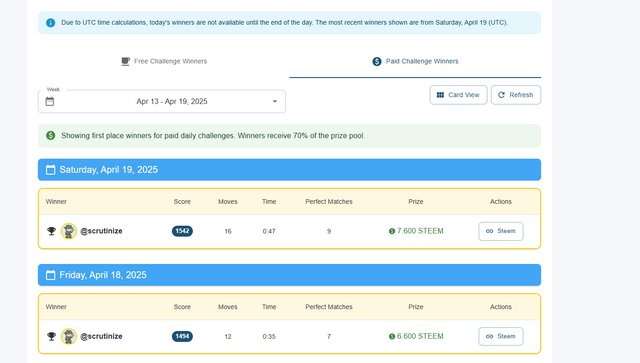
Task: Click the score badge 1494
Action: tap(182, 336)
